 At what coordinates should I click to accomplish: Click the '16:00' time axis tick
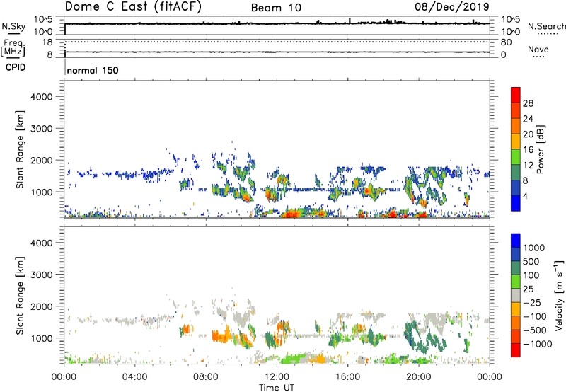(347, 377)
